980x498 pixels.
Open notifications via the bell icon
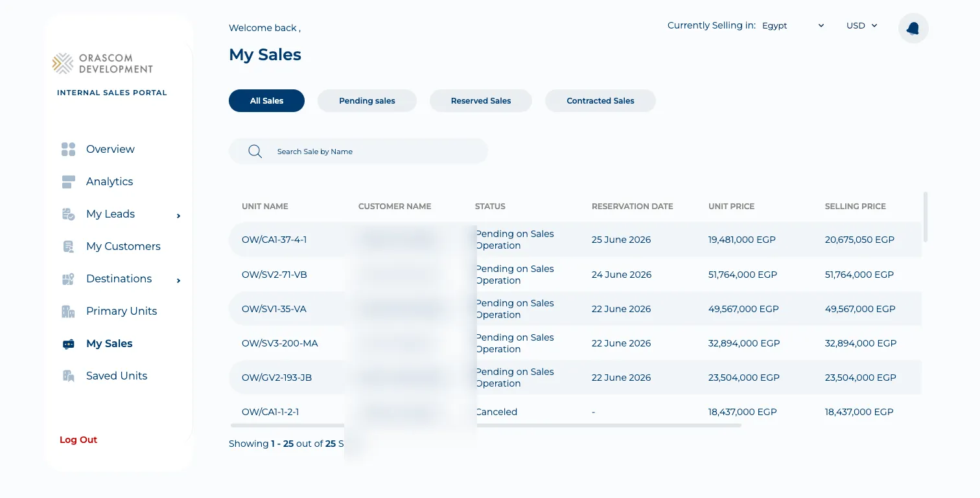(913, 28)
